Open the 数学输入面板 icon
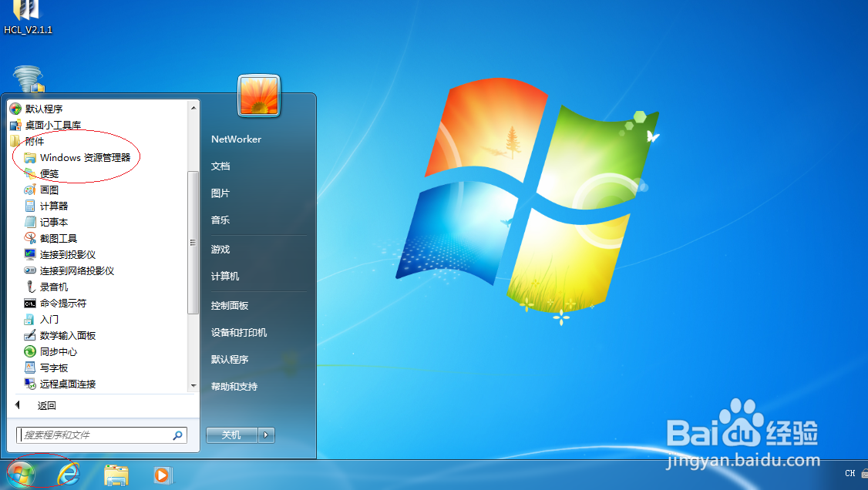The width and height of the screenshot is (868, 490). (30, 335)
